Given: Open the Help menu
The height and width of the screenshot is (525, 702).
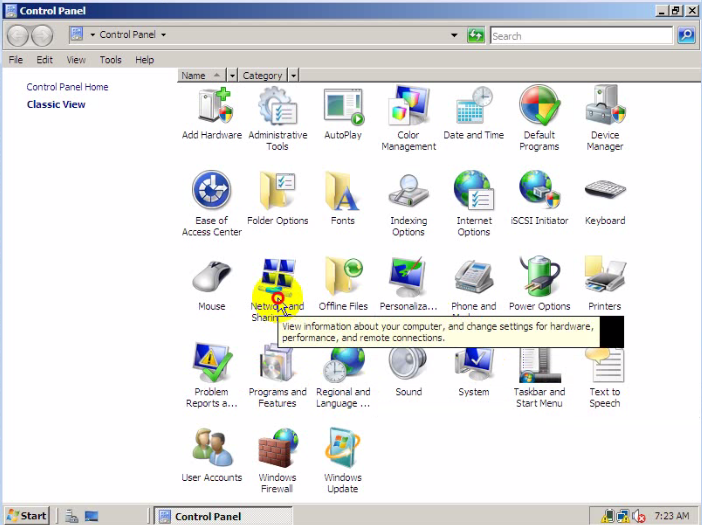Looking at the screenshot, I should pos(145,60).
